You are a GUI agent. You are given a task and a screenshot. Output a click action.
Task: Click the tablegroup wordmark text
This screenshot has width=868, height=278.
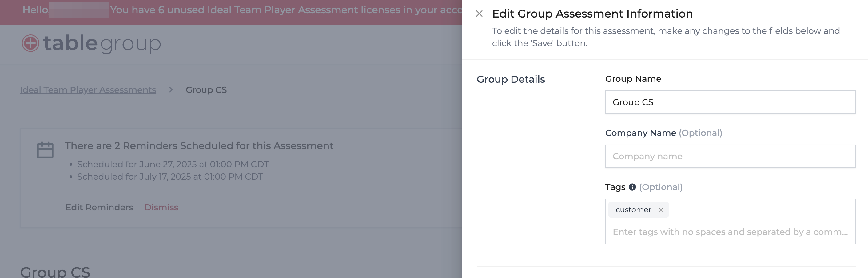pyautogui.click(x=102, y=43)
